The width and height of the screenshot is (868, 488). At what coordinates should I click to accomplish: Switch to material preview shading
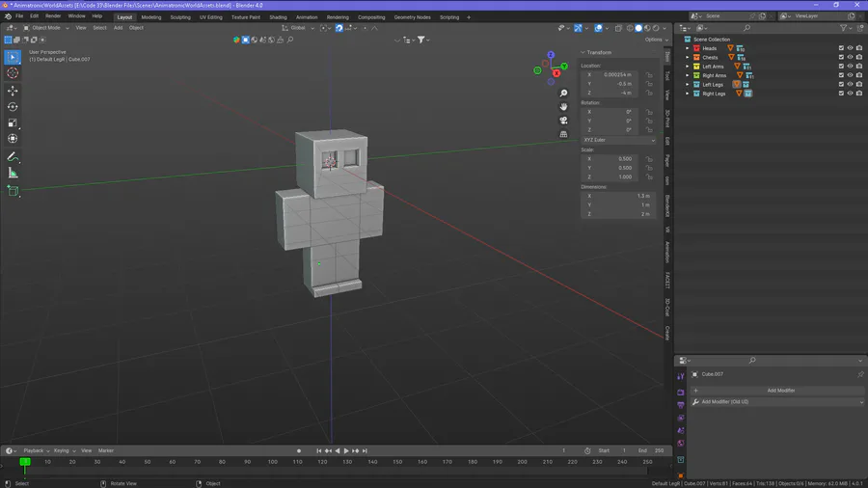647,28
